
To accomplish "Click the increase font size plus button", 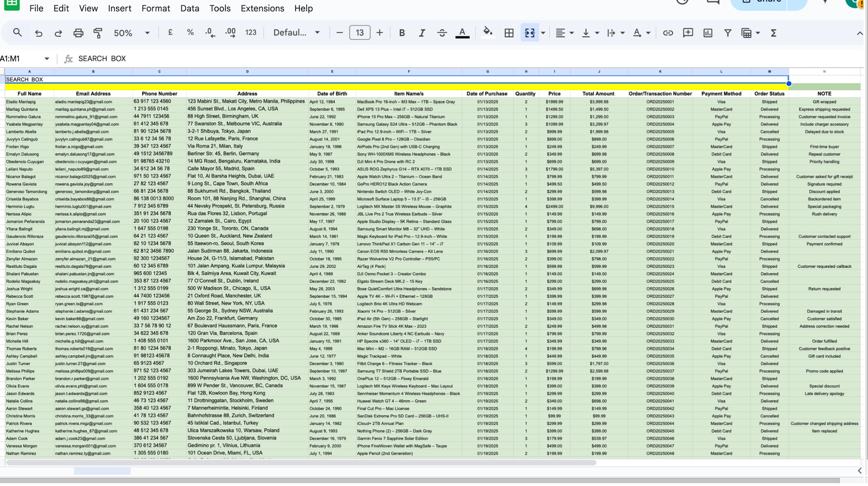I will 379,33.
